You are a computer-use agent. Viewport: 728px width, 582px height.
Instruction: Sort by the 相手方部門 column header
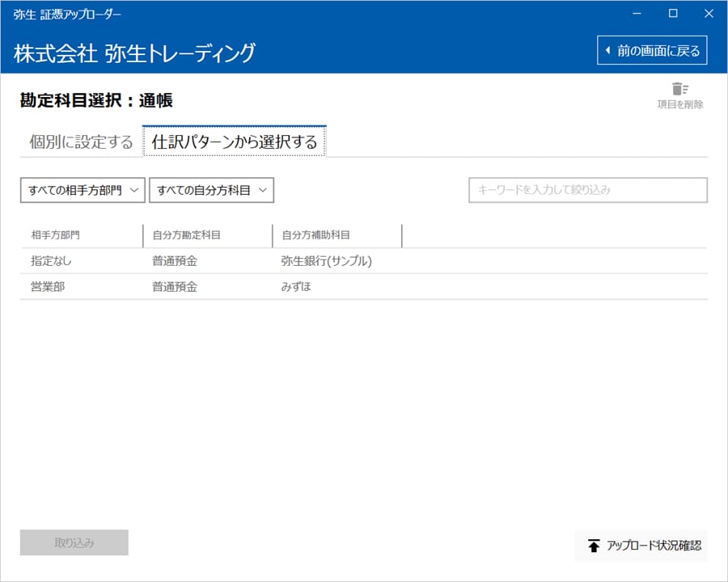click(x=82, y=235)
